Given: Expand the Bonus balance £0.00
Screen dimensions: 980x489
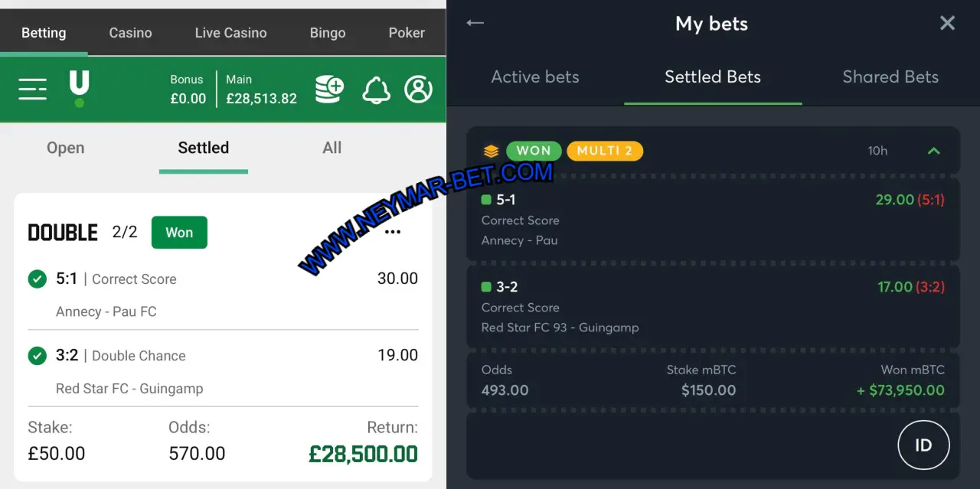Looking at the screenshot, I should (188, 90).
